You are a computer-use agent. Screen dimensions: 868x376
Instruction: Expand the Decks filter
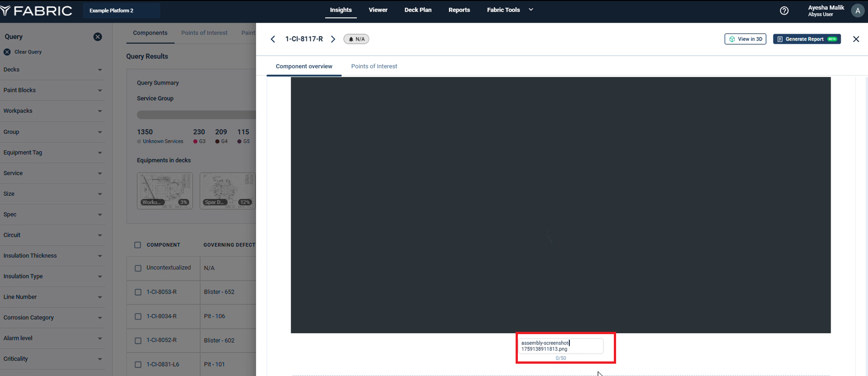[53, 70]
